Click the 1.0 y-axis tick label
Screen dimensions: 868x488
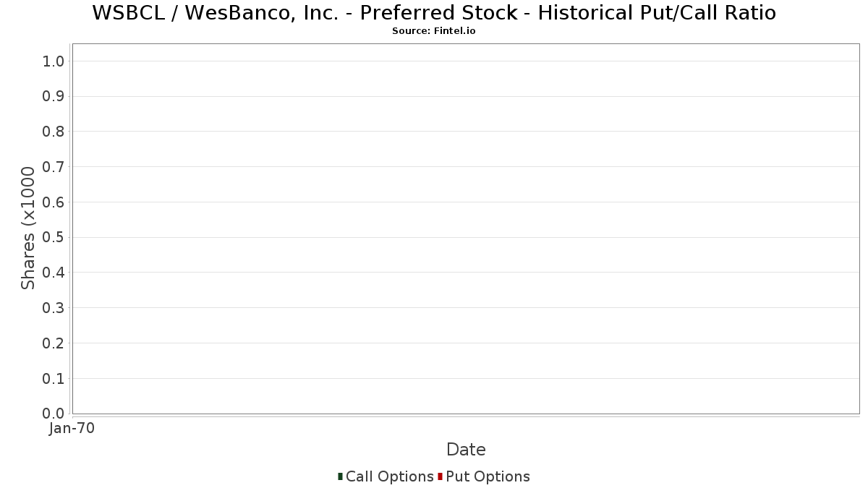[54, 61]
